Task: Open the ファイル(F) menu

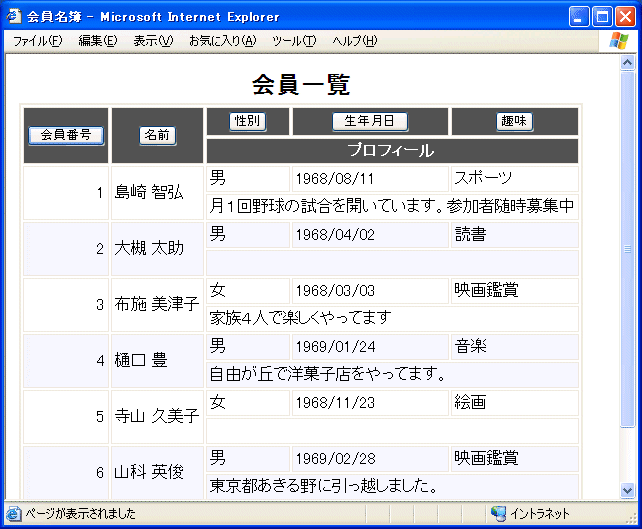Action: [x=38, y=41]
